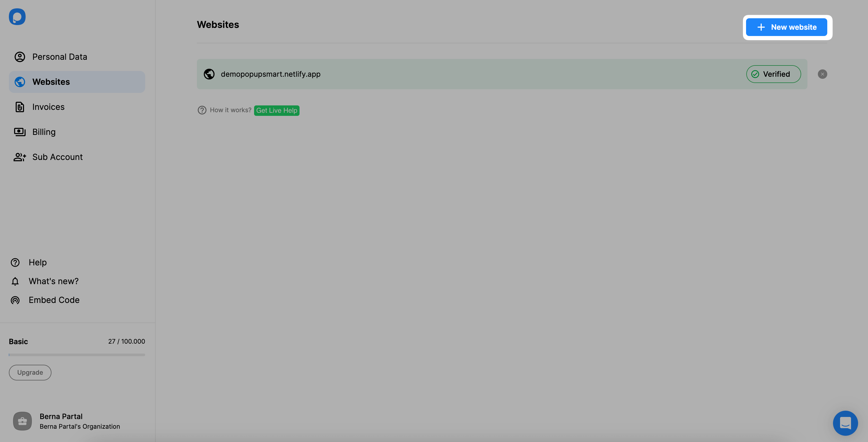Open the Popupsmart app logo menu

click(x=17, y=16)
